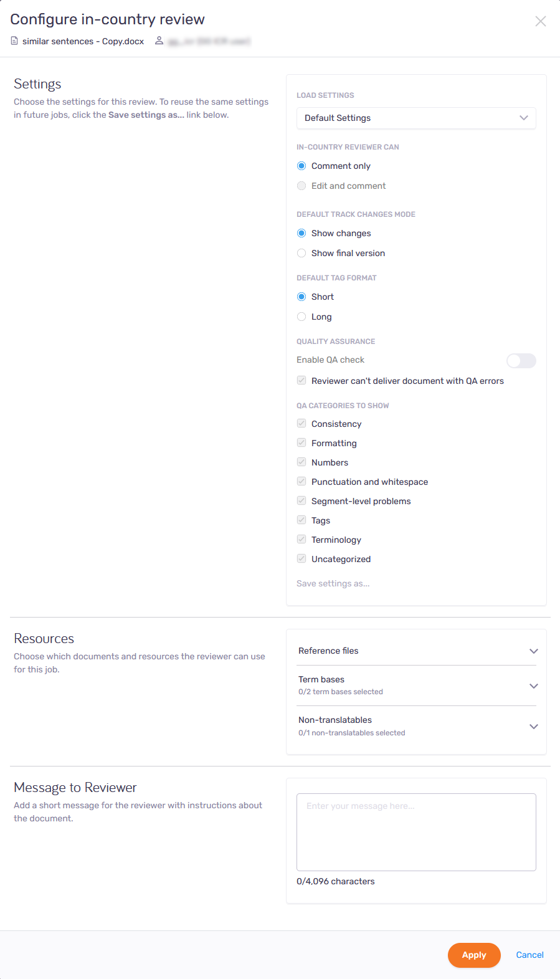This screenshot has height=979, width=560.
Task: Close the Configure in-country review dialog
Action: pyautogui.click(x=541, y=21)
